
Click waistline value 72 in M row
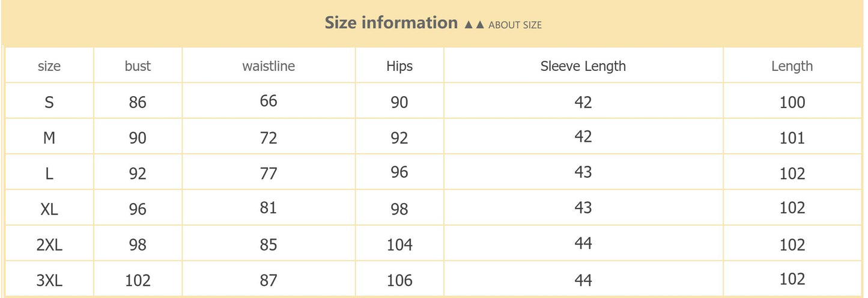269,138
